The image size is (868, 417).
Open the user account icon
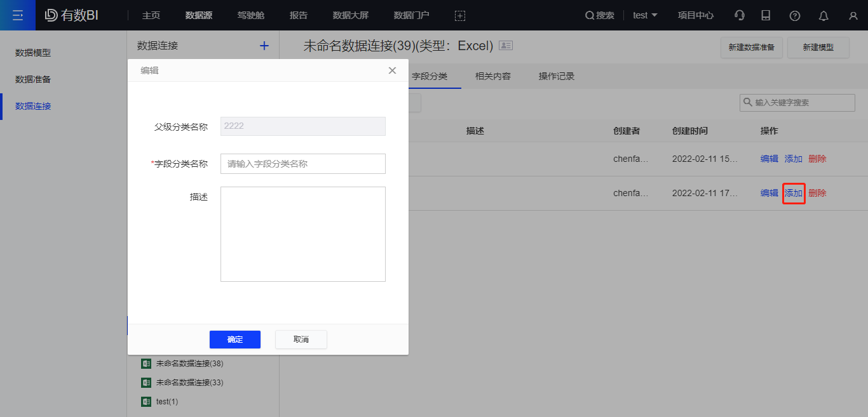853,15
